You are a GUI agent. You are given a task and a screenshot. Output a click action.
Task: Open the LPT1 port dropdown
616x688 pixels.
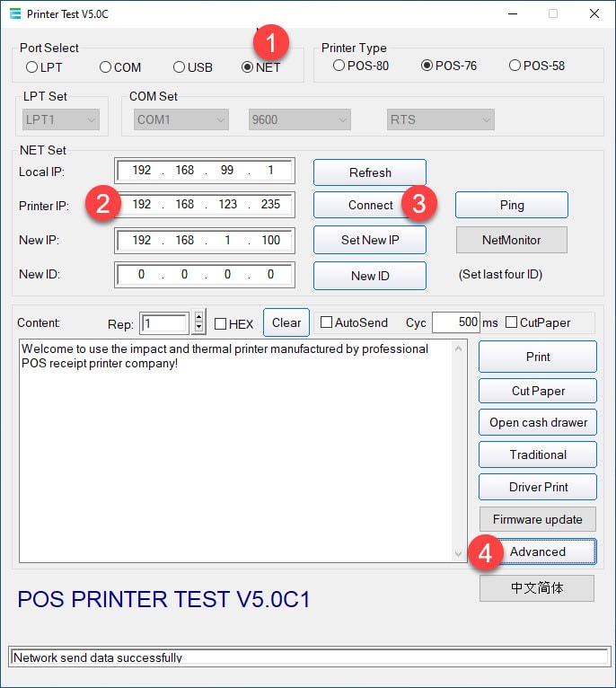click(x=61, y=119)
